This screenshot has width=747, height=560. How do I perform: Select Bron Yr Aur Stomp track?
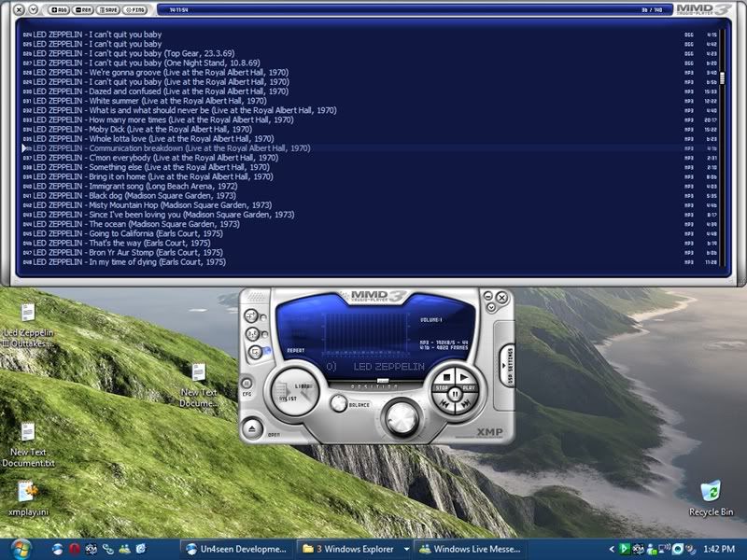[369, 253]
